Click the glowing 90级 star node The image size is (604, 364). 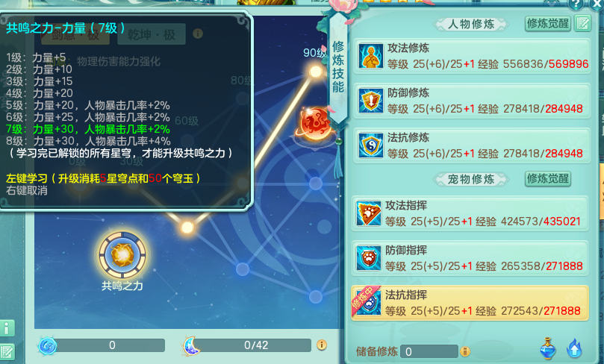[x=316, y=71]
